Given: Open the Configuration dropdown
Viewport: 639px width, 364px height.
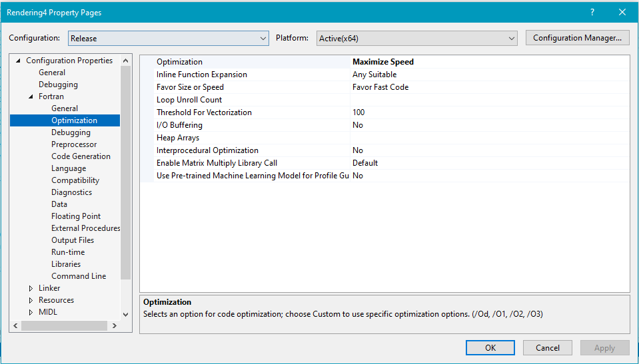Looking at the screenshot, I should pos(168,39).
